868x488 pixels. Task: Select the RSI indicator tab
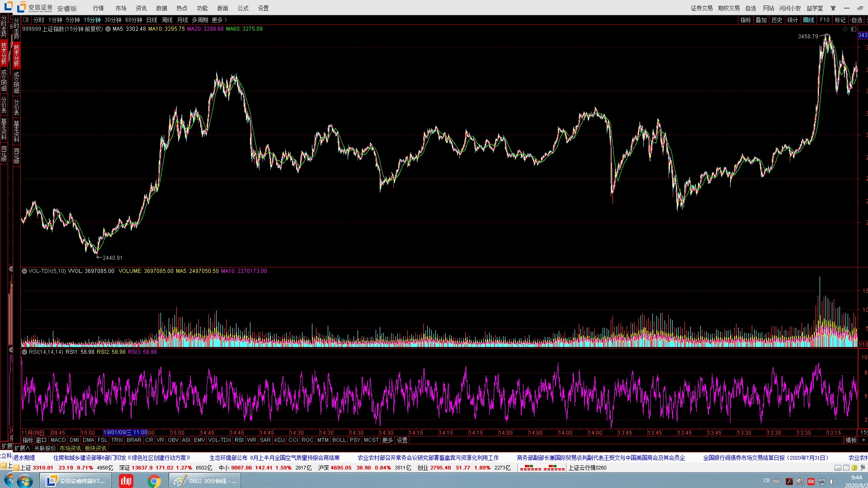(239, 440)
